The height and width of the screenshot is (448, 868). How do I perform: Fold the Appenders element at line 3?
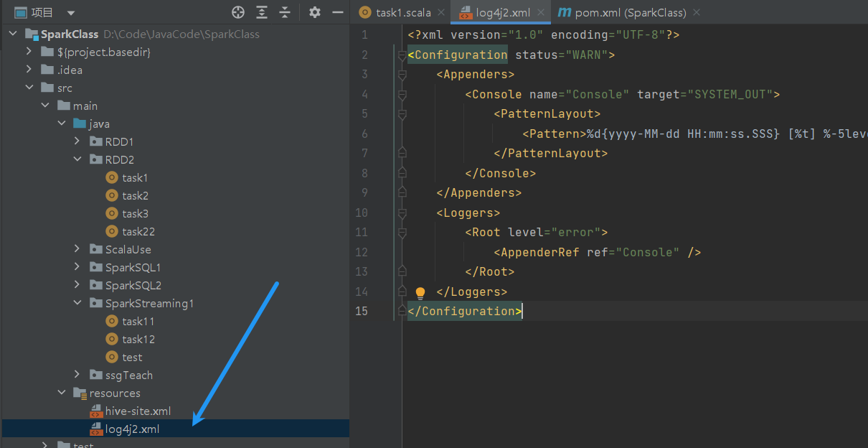[402, 75]
